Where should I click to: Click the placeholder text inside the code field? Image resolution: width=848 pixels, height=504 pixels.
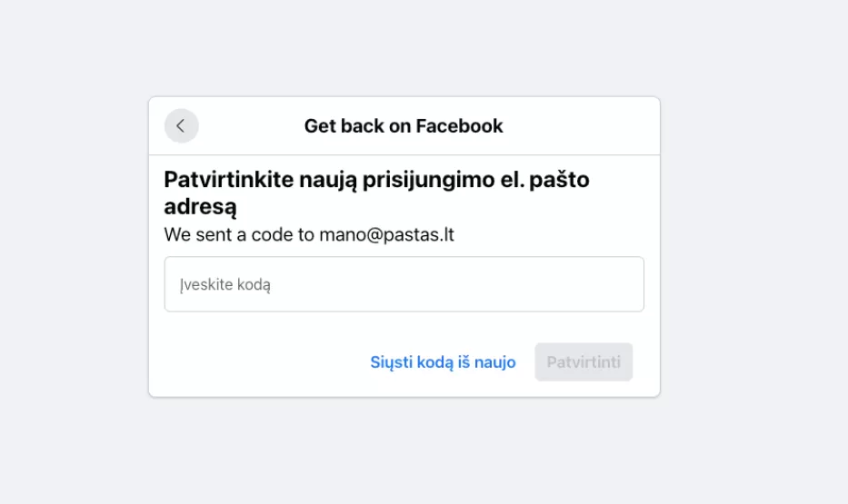point(225,285)
